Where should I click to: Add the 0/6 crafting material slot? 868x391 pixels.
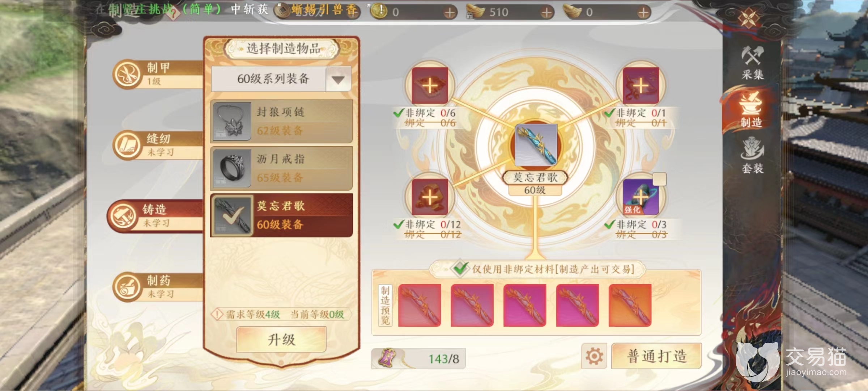pyautogui.click(x=430, y=85)
